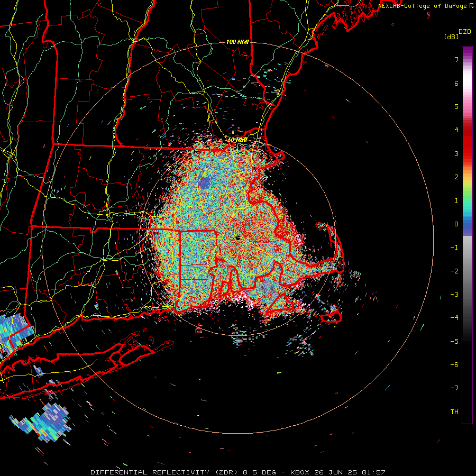Screen dimensions: 476x476
Task: Click the '100 NMI' range ring label
Action: click(237, 42)
